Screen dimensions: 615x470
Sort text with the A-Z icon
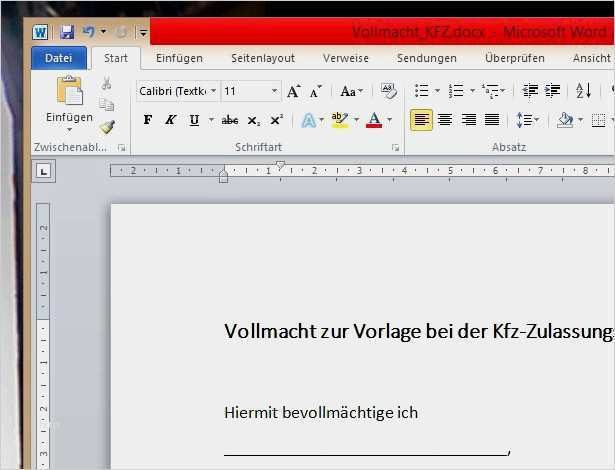coord(584,91)
